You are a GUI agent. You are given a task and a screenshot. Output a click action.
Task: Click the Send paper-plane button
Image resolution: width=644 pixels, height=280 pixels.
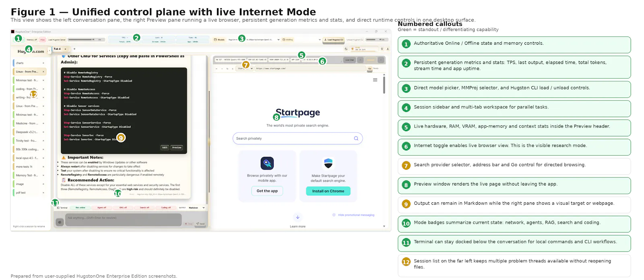point(200,224)
